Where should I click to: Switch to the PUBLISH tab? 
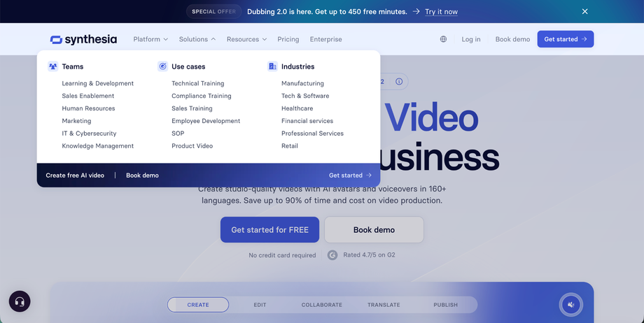(446, 305)
